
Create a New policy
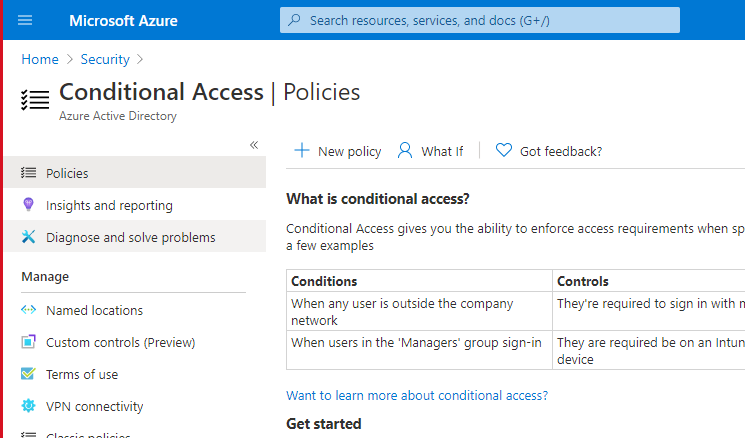click(x=338, y=151)
